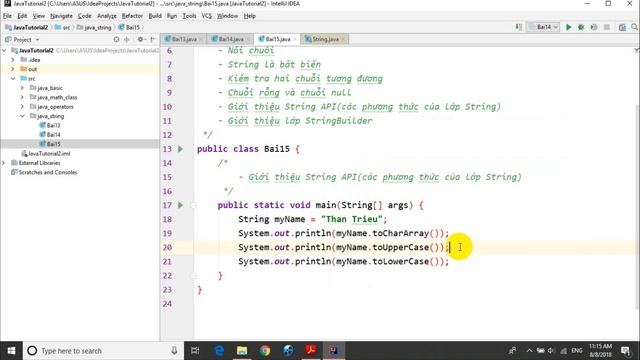
Task: Click the grey Stop button in toolbar
Action: pos(607,27)
